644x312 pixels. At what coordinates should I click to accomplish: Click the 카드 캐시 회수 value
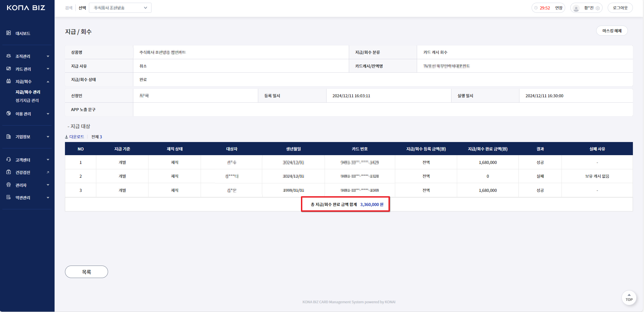(x=435, y=52)
